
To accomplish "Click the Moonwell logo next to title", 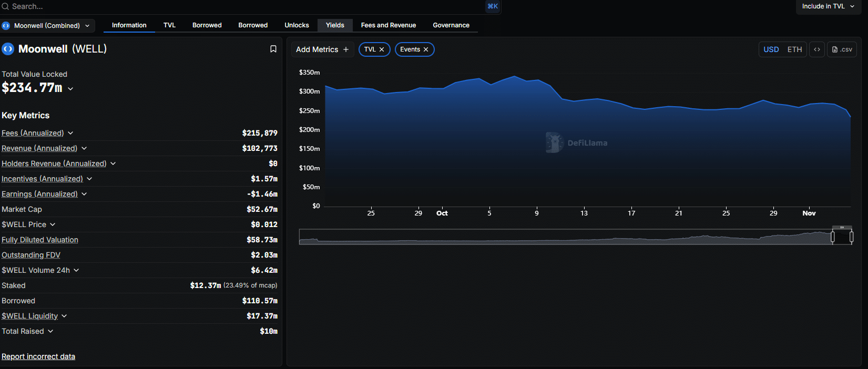I will (8, 49).
